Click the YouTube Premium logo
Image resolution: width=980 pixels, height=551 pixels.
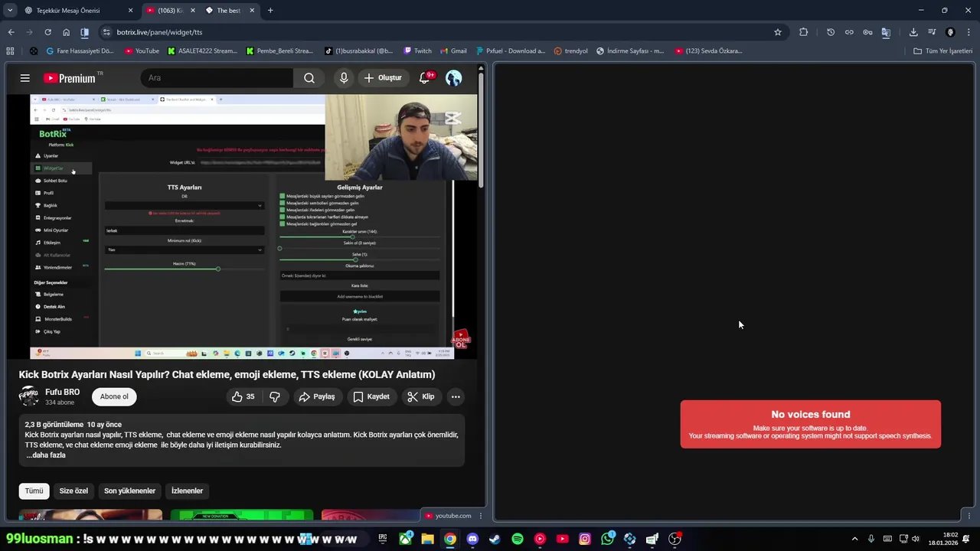coord(70,78)
